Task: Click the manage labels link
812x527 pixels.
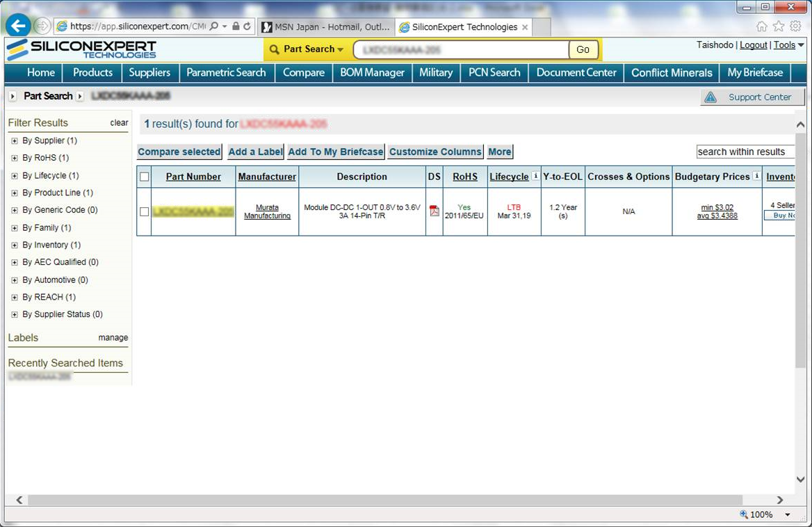Action: pos(113,337)
